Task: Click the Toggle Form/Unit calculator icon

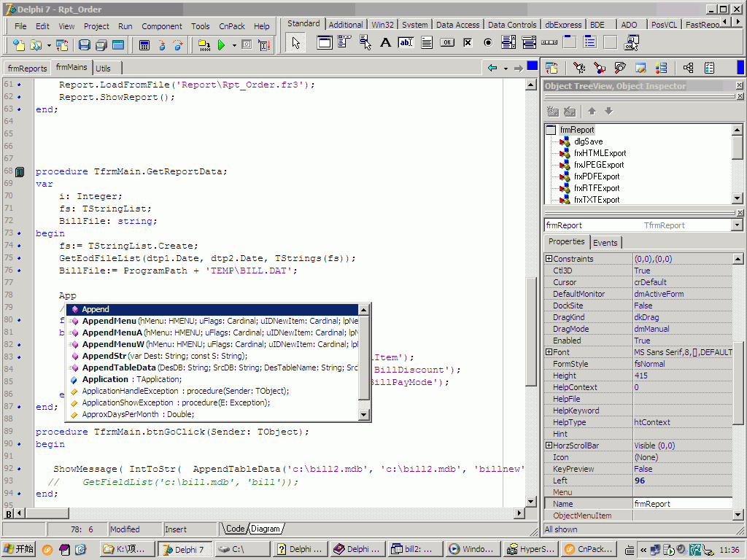Action: tap(144, 45)
